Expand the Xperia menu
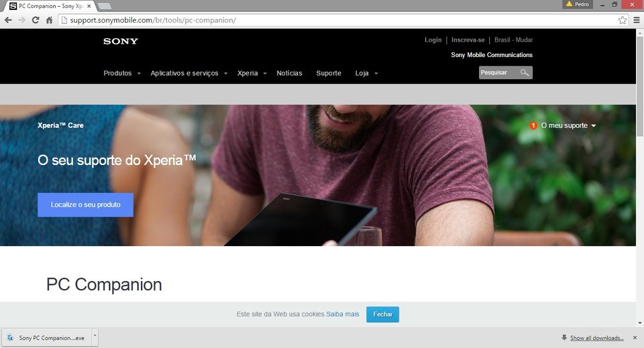The height and width of the screenshot is (348, 644). click(252, 73)
